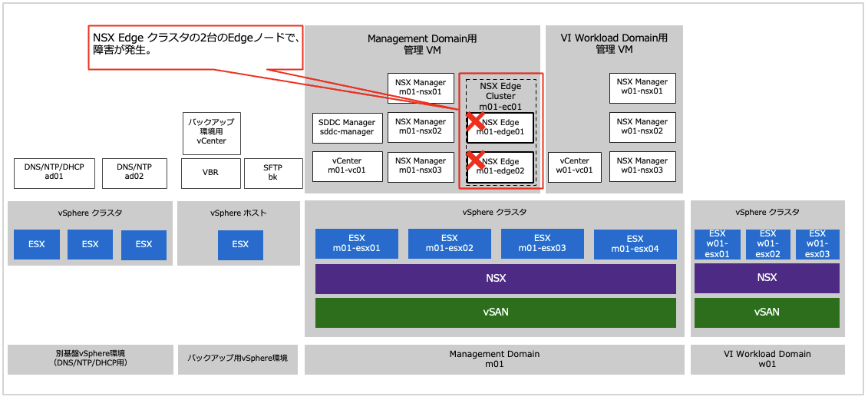The width and height of the screenshot is (868, 400).
Task: Select the DNS/NTP ad02 box
Action: [134, 174]
